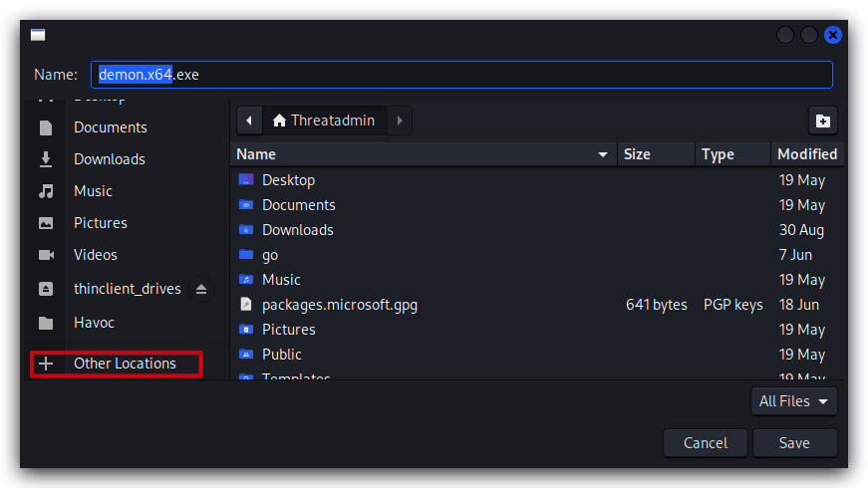Select the Downloads folder in file list

pyautogui.click(x=537, y=230)
